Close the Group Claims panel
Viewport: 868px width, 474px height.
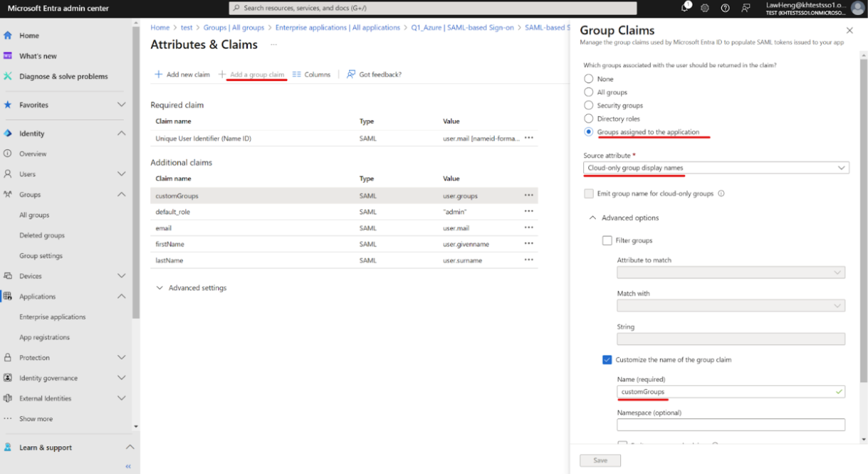(x=849, y=31)
